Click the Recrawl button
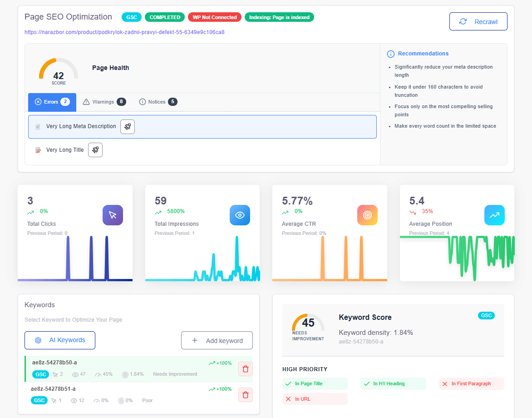 coord(478,21)
